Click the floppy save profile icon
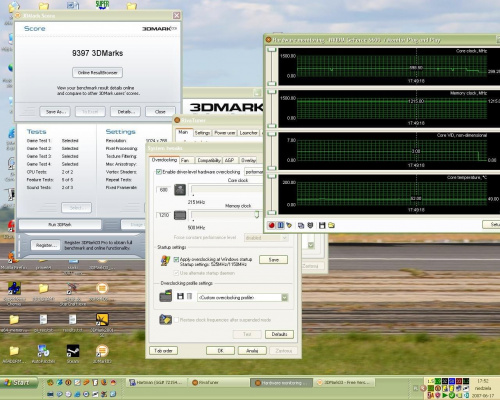The height and width of the screenshot is (400, 500). (x=180, y=296)
